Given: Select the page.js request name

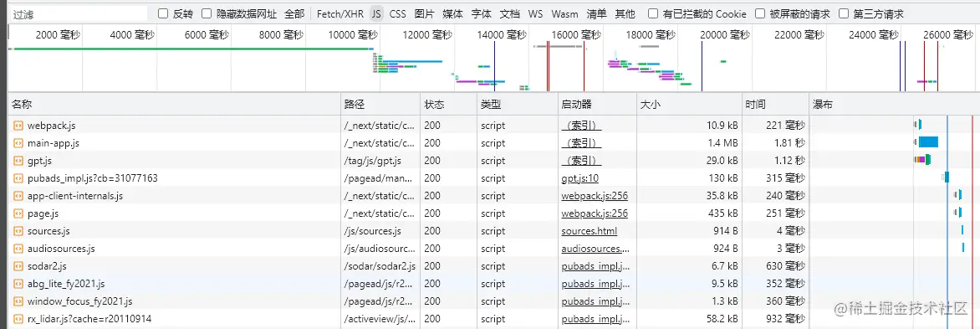Looking at the screenshot, I should click(43, 213).
